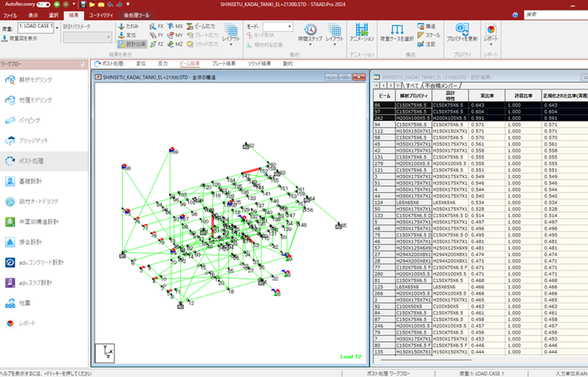Click the 検索 search field
This screenshot has height=377, width=588.
coord(555,14)
